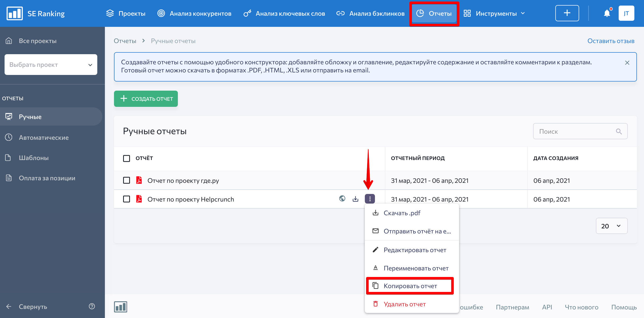Click the SE Ranking logo
The image size is (644, 318).
pyautogui.click(x=36, y=13)
